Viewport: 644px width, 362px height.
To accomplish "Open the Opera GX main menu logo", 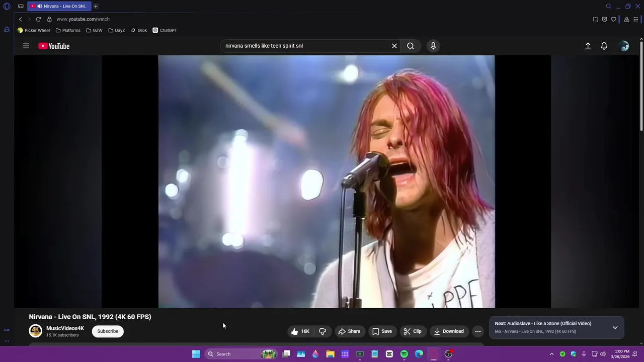I will click(7, 7).
